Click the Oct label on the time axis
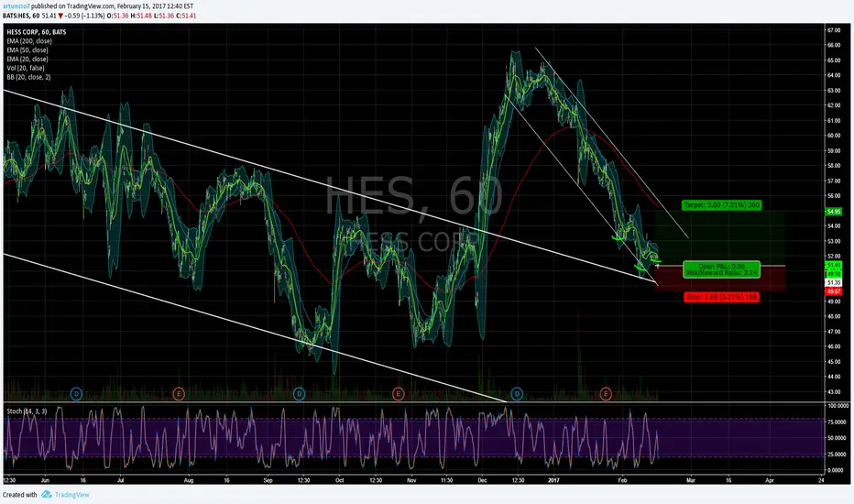854x504 pixels. pos(340,480)
